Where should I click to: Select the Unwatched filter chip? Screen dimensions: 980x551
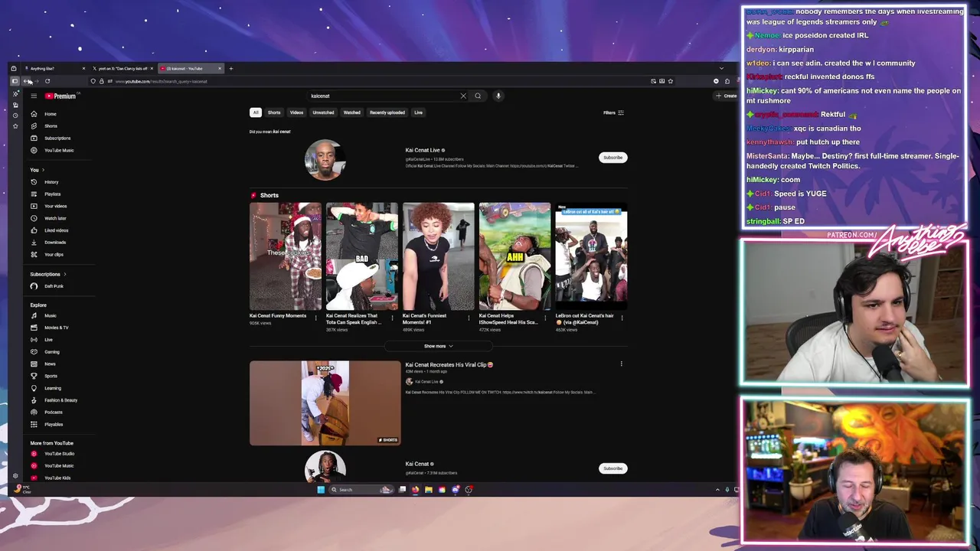click(x=323, y=112)
